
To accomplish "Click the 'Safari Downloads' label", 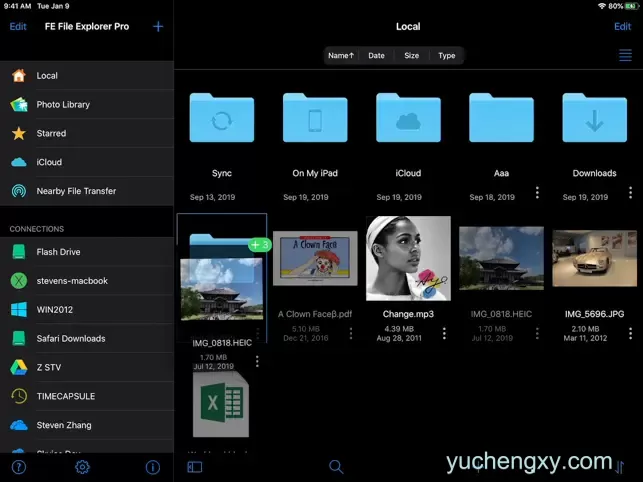I will point(71,338).
